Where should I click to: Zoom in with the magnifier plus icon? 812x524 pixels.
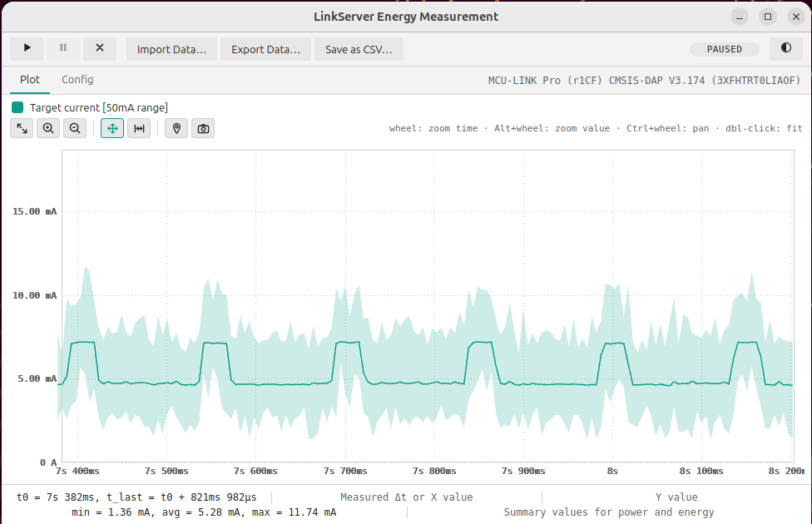pyautogui.click(x=48, y=128)
